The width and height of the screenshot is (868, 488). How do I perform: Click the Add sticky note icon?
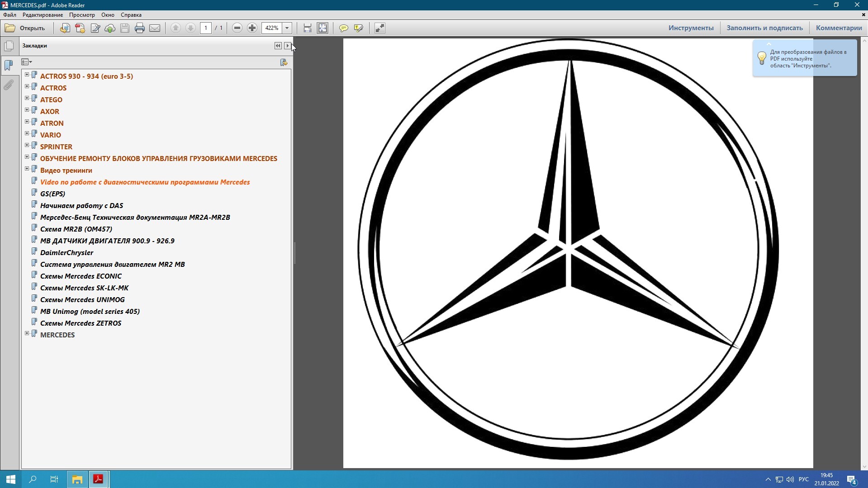click(x=344, y=28)
